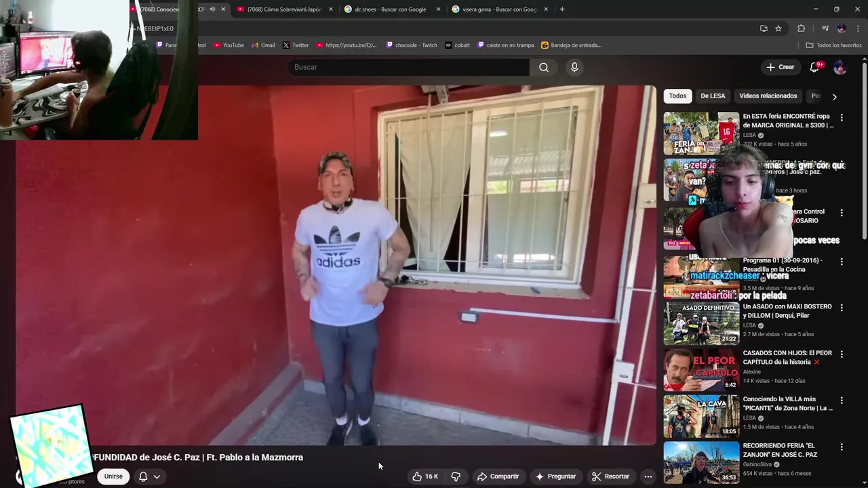Screen dimensions: 868x488
Task: Click channel name 'GabinoSilva'
Action: coord(757,464)
